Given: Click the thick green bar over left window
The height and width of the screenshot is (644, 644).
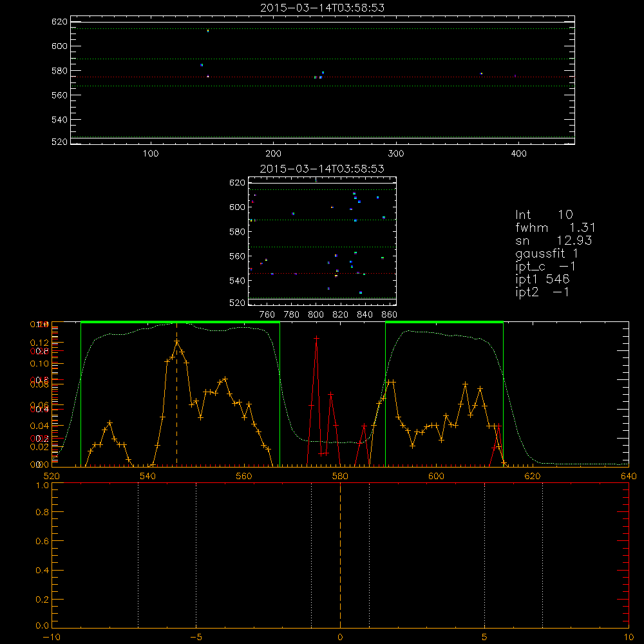Looking at the screenshot, I should click(x=180, y=322).
